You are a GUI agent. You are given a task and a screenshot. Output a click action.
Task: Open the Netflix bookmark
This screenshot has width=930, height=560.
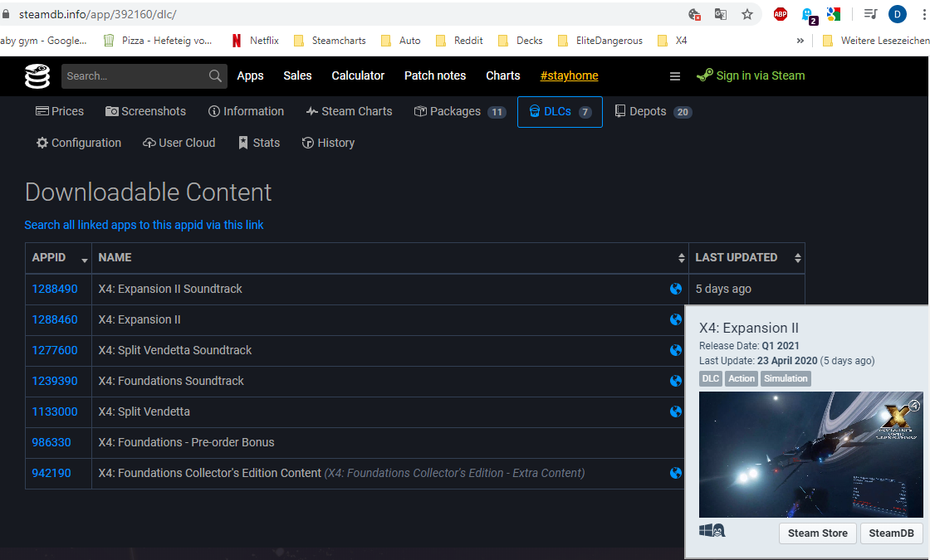pos(255,41)
